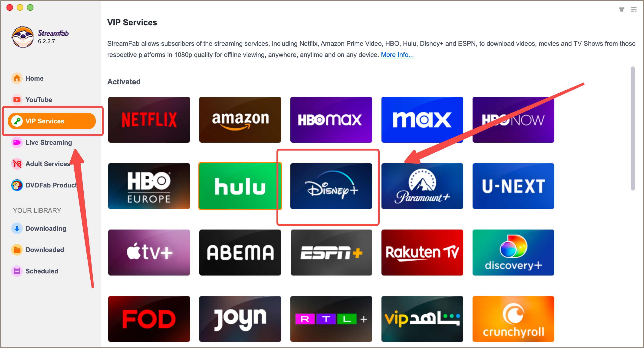
Task: Open the Disney+ service tile
Action: [x=331, y=186]
